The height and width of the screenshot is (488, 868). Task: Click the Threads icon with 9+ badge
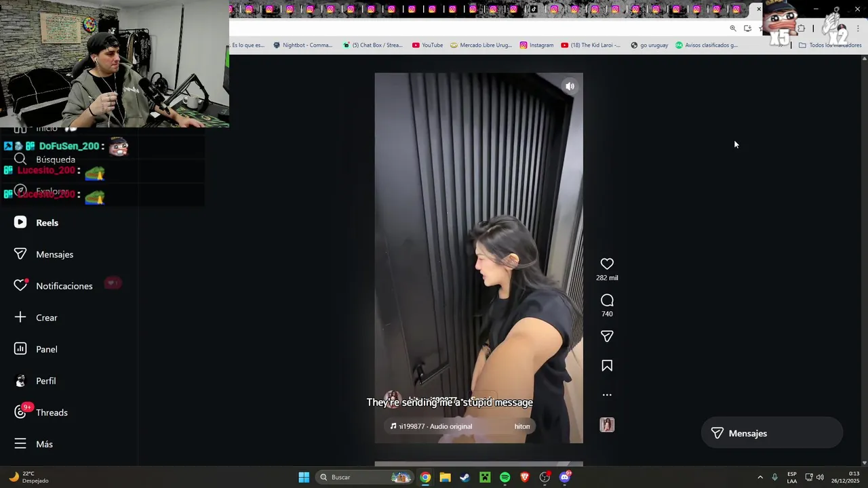pos(20,412)
